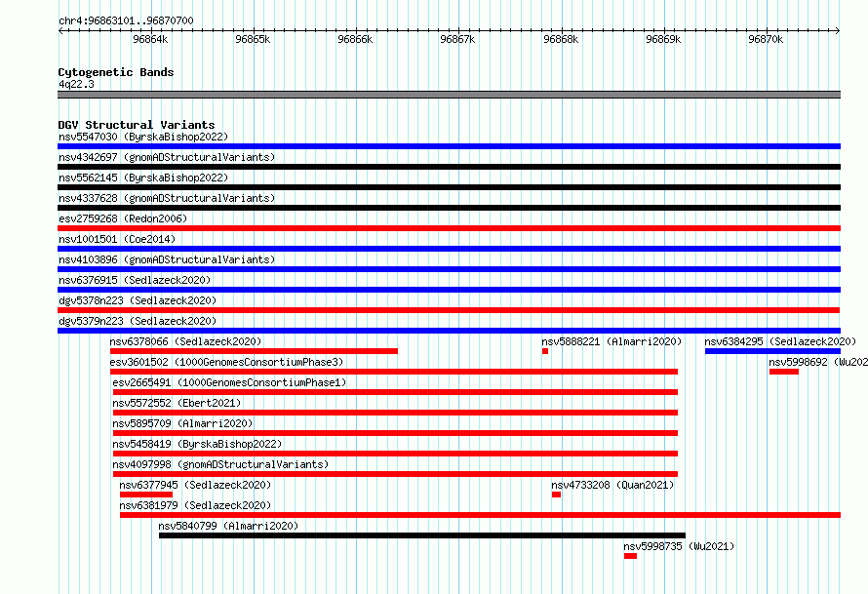Select the red bar under dgv5378n223
The image size is (868, 594).
(449, 310)
